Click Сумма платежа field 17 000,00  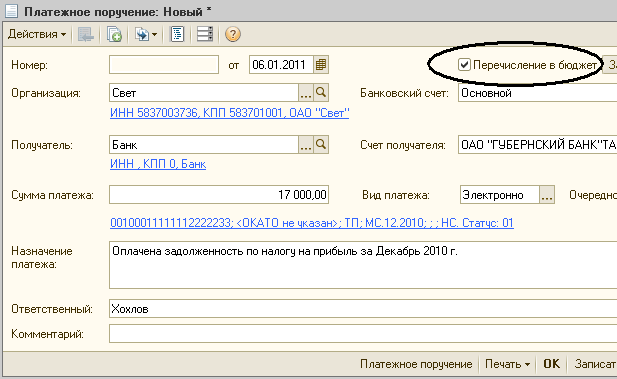[219, 195]
